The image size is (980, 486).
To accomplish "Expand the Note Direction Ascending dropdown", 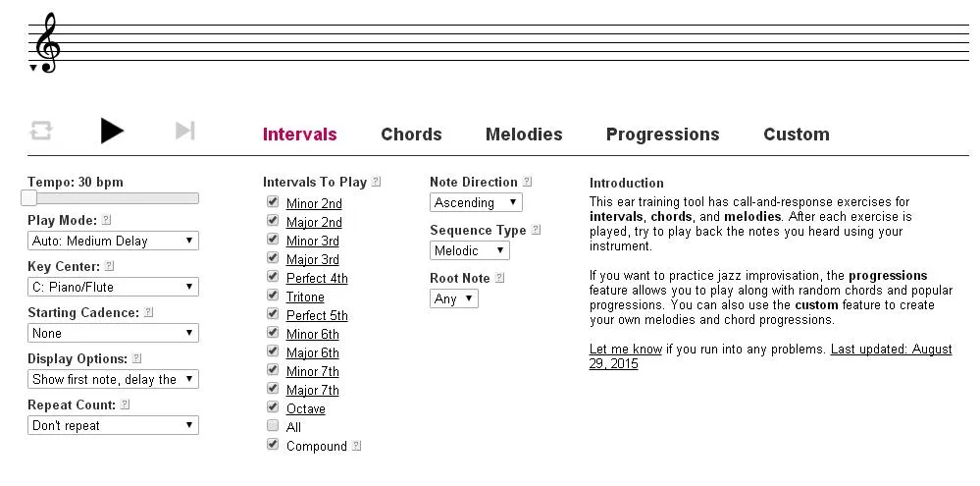I will [x=476, y=202].
